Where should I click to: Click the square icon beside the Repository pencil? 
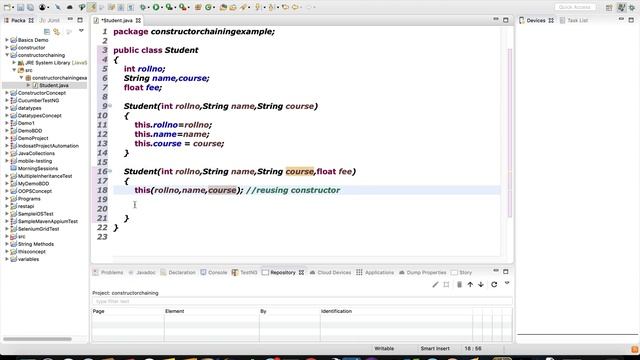[446, 284]
